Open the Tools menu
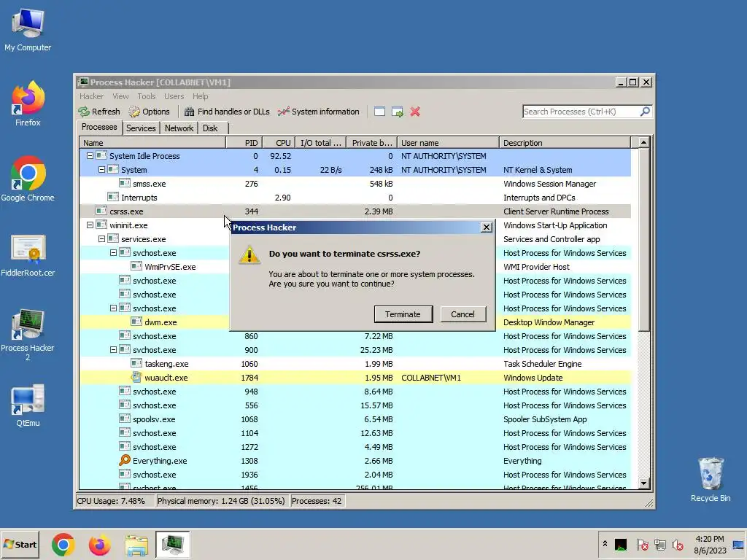 coord(147,96)
